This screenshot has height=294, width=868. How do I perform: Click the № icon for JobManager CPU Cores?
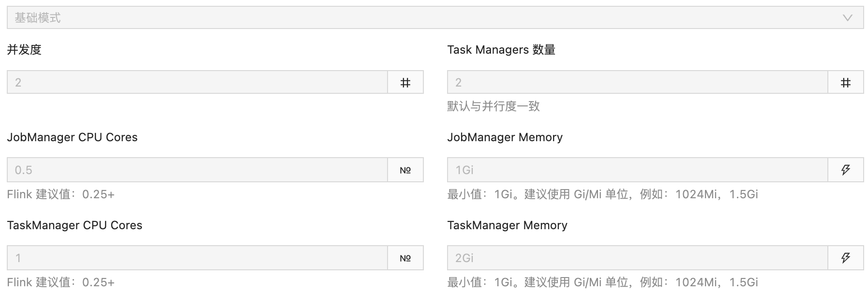(405, 170)
